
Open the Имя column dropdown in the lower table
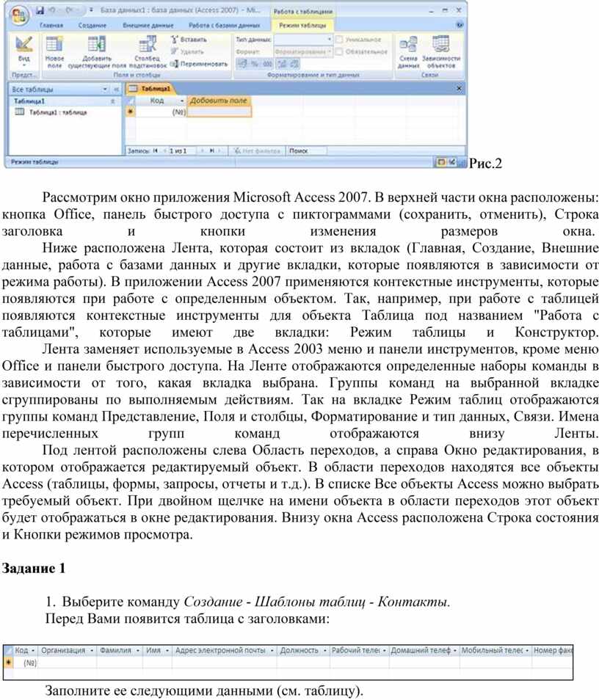click(x=167, y=651)
